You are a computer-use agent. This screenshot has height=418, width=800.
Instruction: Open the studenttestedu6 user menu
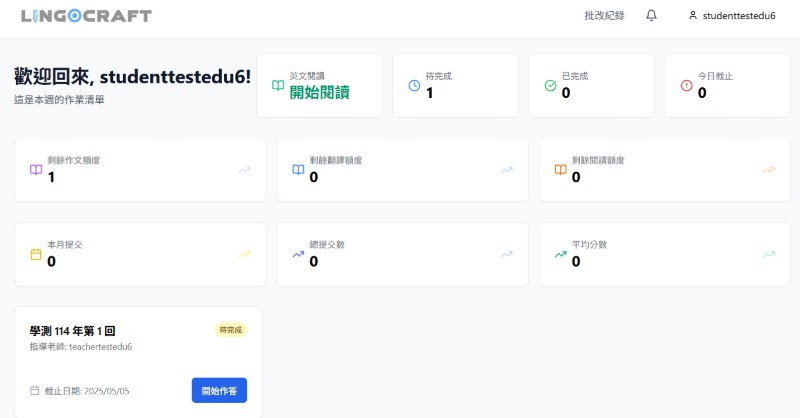(x=732, y=16)
